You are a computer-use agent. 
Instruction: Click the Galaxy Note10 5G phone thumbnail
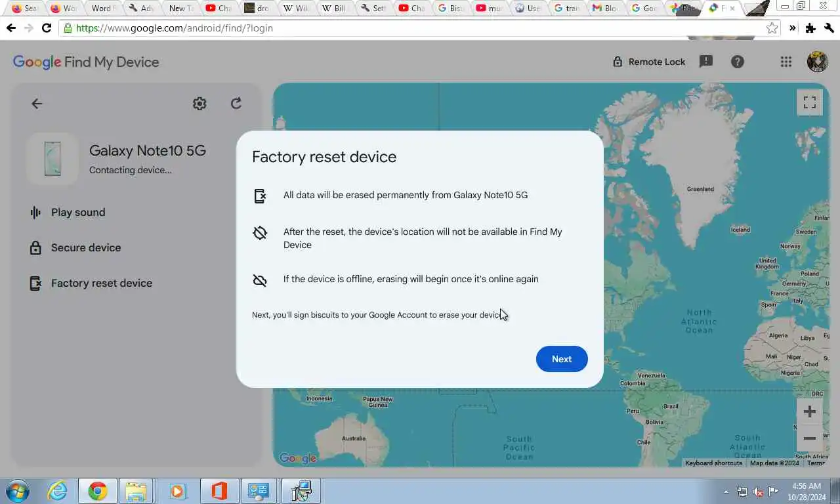52,159
